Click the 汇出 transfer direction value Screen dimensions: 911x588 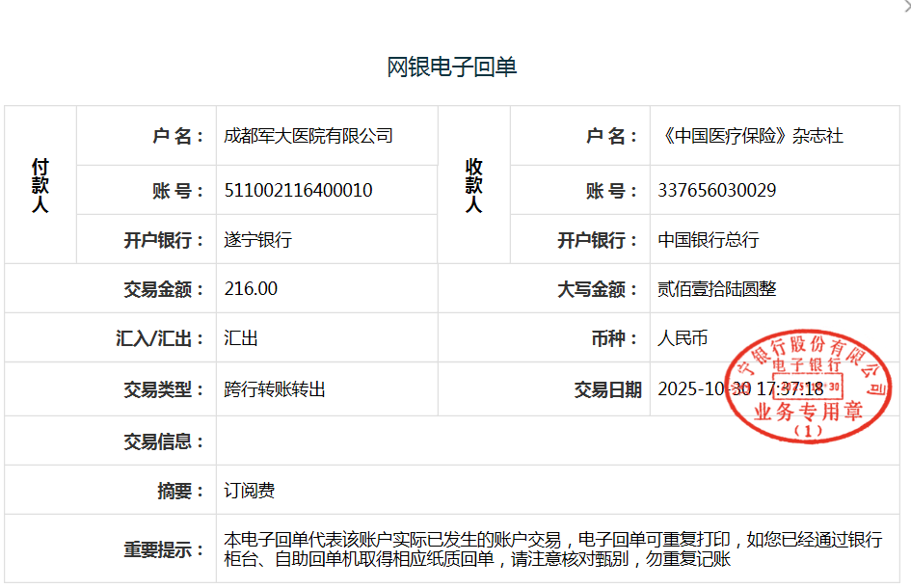pos(241,338)
